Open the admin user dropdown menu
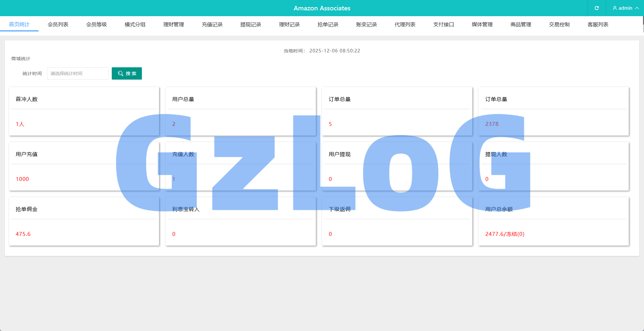This screenshot has height=331, width=644. [625, 8]
